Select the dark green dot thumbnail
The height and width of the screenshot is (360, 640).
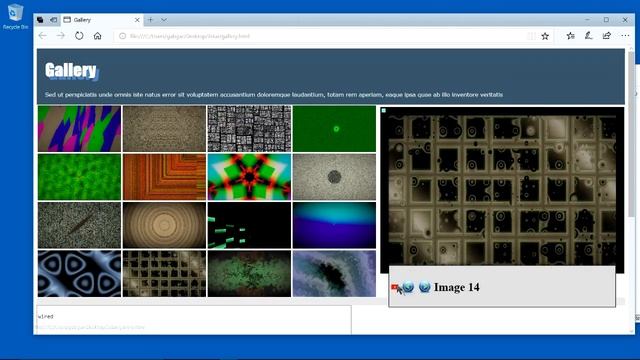(x=334, y=129)
